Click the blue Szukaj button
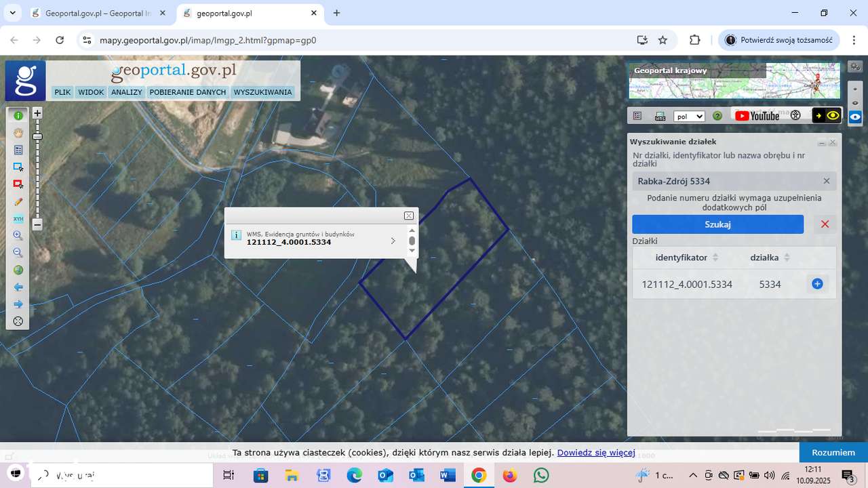 point(718,224)
